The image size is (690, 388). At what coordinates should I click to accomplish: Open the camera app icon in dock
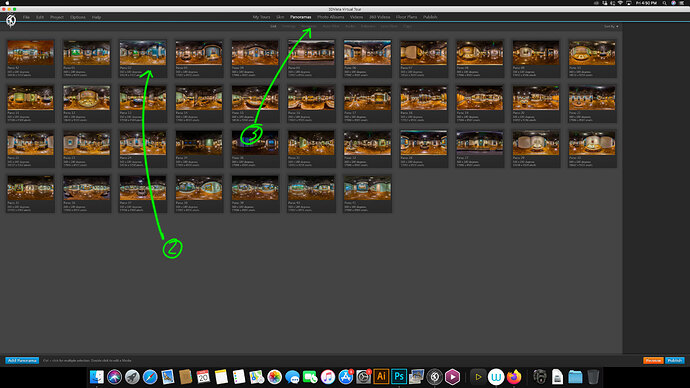coord(540,377)
